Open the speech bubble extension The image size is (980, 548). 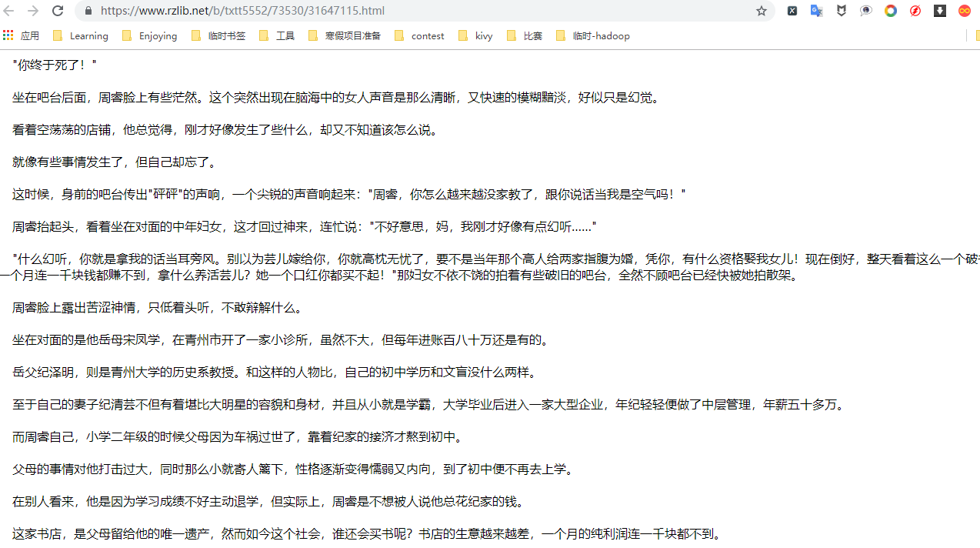[865, 11]
